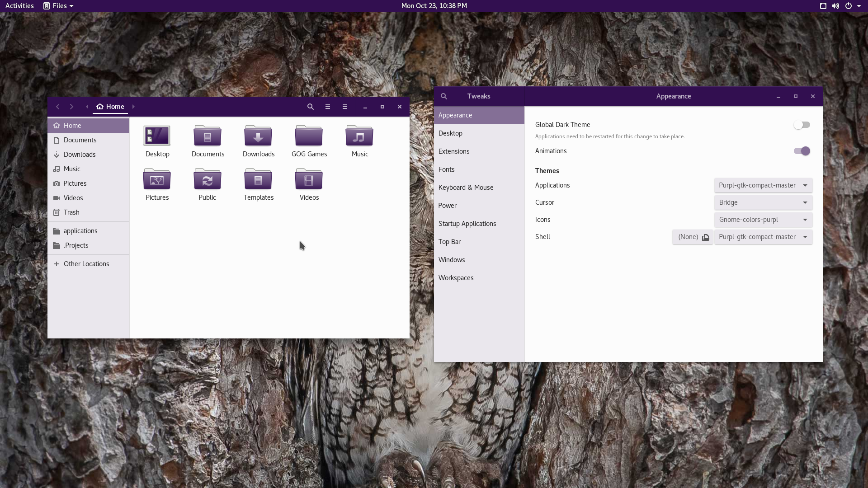Toggle Global Dark Theme switch
Image resolution: width=868 pixels, height=488 pixels.
[802, 125]
